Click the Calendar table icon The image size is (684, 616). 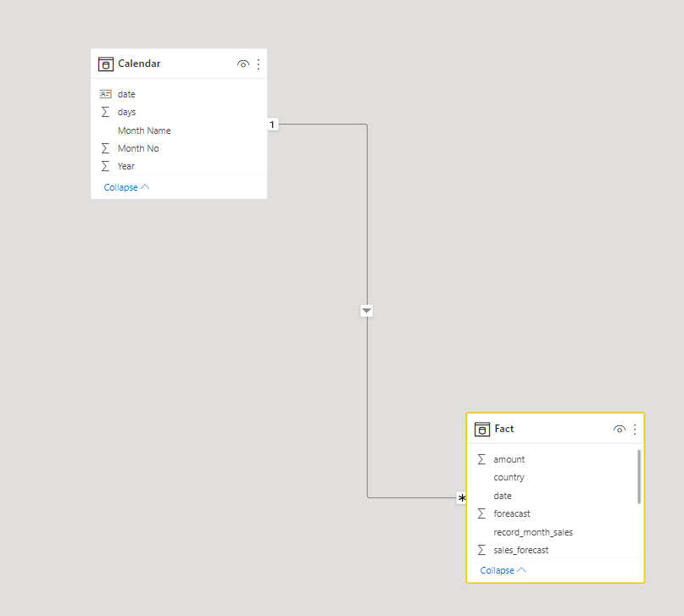[x=106, y=64]
